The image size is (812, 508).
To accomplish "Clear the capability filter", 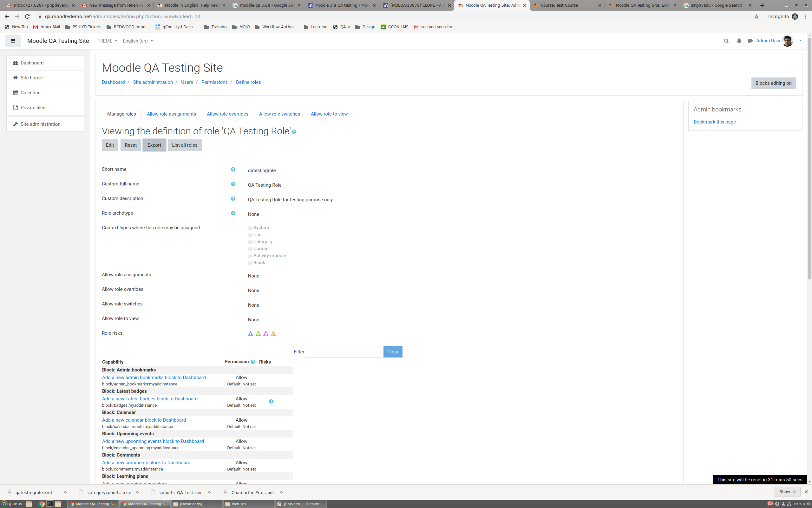I will tap(393, 352).
